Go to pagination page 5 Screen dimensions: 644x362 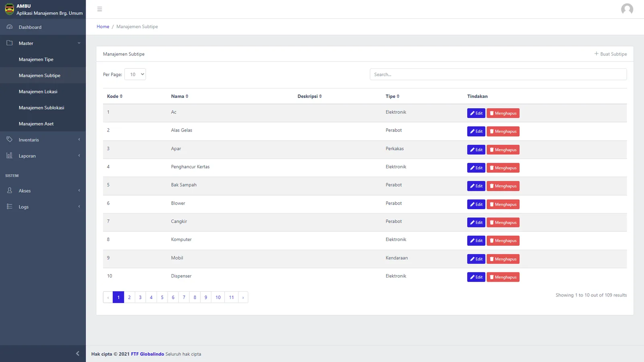[162, 297]
